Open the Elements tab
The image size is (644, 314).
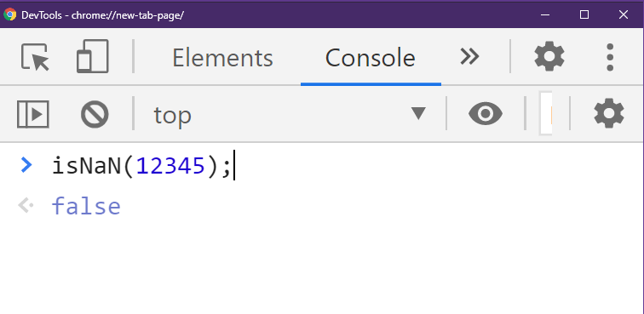click(x=222, y=58)
